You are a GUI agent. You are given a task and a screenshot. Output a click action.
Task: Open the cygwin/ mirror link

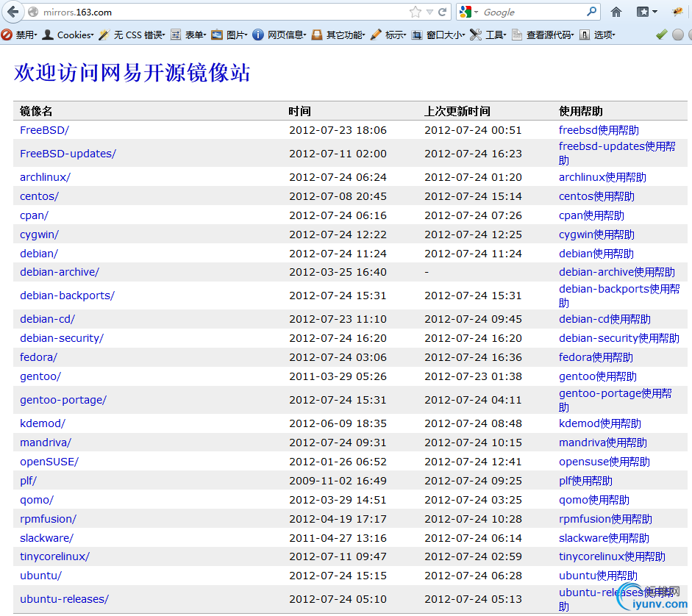point(39,234)
